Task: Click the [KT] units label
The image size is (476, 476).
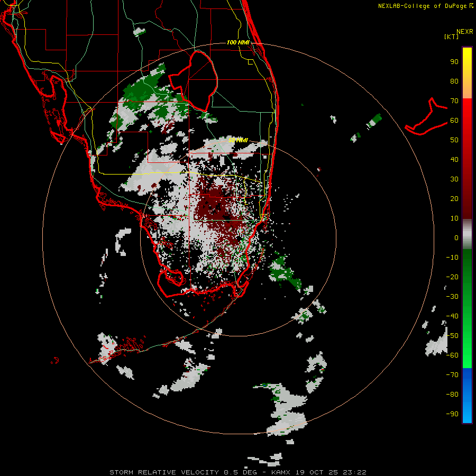Action: pos(452,36)
